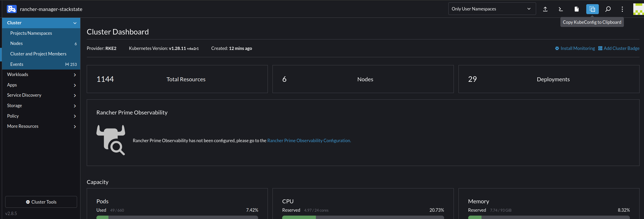This screenshot has height=219, width=644.
Task: Collapse the Cluster sidebar section
Action: click(x=75, y=23)
